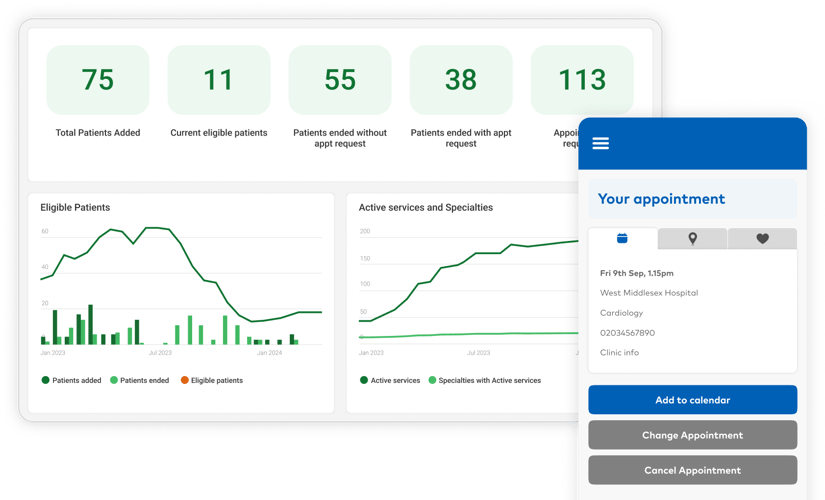
Task: Switch to the location pin tab
Action: click(x=692, y=238)
